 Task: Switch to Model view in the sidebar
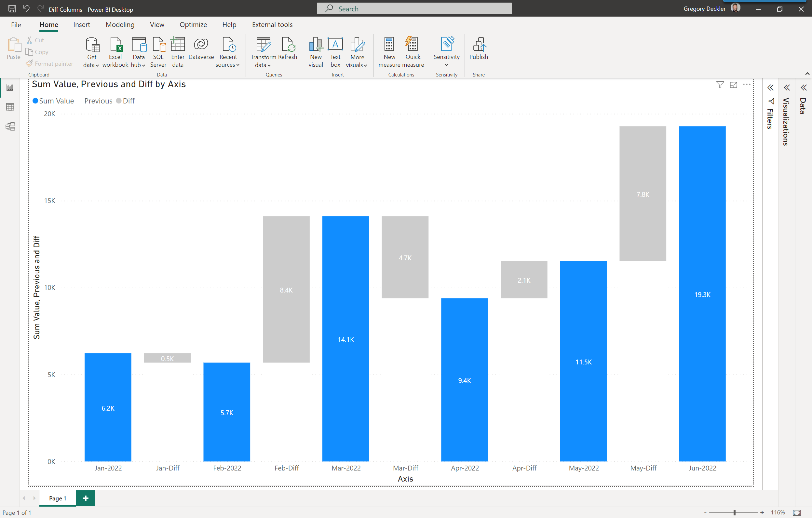click(x=10, y=127)
